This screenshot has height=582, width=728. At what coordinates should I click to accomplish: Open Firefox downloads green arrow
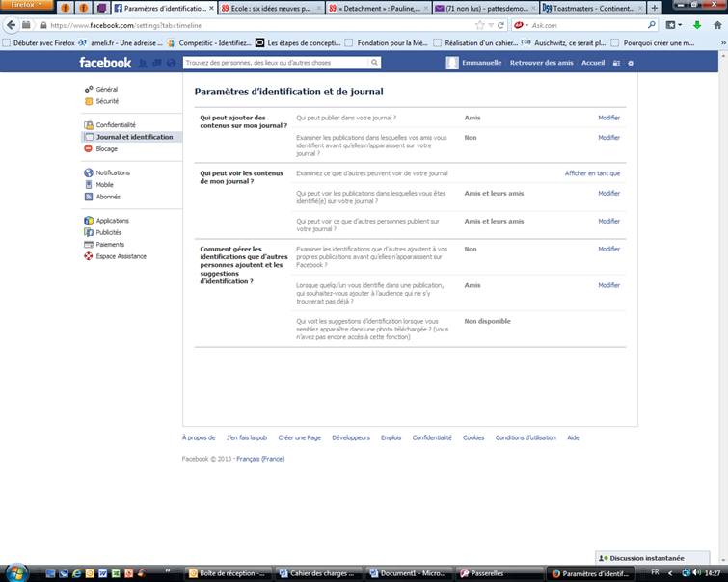point(697,25)
